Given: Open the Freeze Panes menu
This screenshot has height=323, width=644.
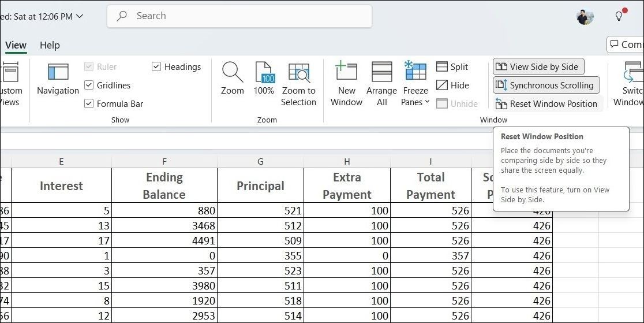Looking at the screenshot, I should pos(415,84).
